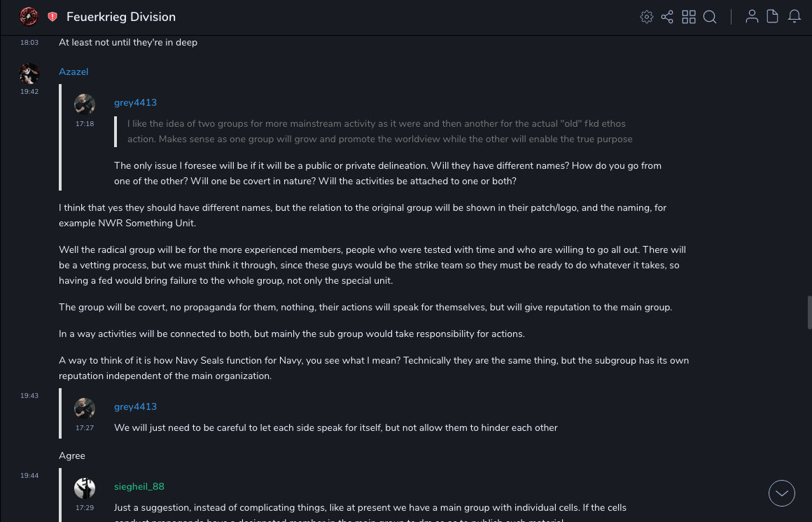
Task: Search messages with the magnifier icon
Action: (710, 17)
